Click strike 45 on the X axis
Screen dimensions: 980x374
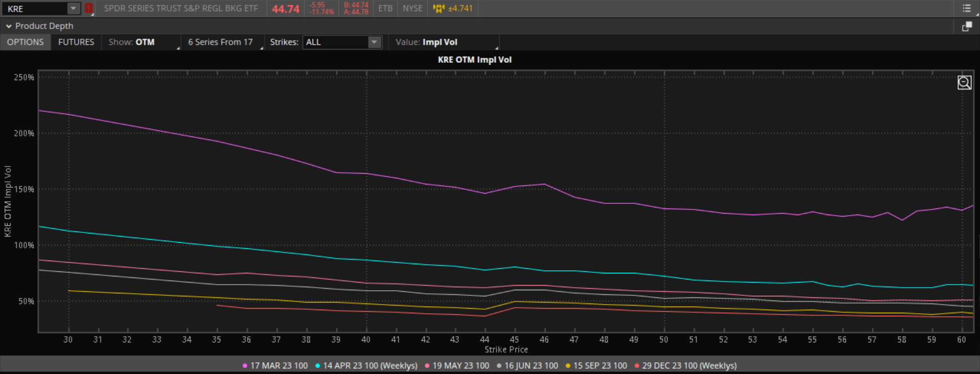coord(514,340)
